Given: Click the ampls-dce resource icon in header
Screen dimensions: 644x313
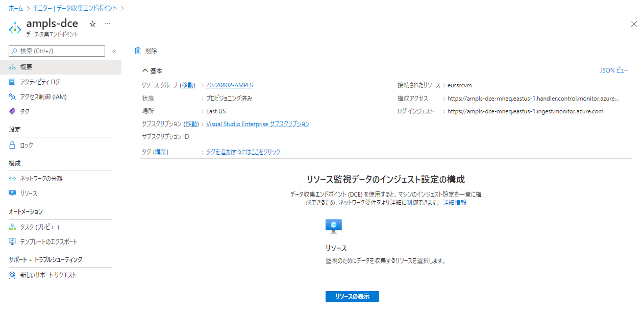Looking at the screenshot, I should click(x=15, y=27).
